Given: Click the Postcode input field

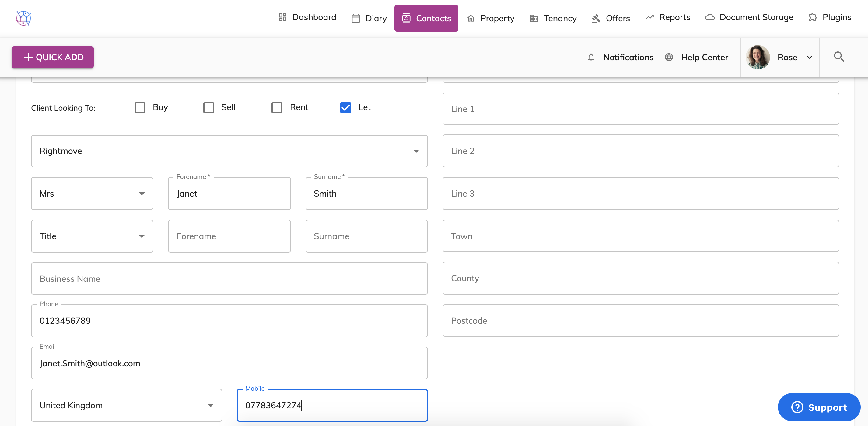Looking at the screenshot, I should click(x=640, y=321).
